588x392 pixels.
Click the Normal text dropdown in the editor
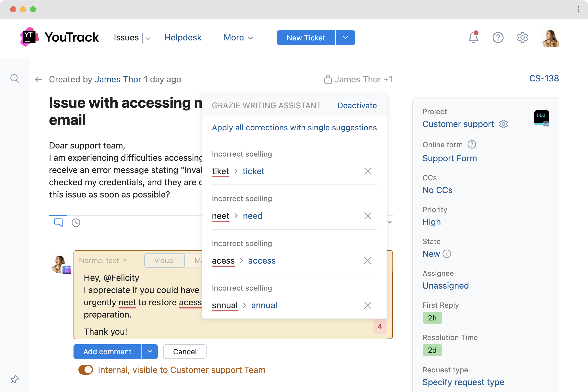pyautogui.click(x=103, y=260)
